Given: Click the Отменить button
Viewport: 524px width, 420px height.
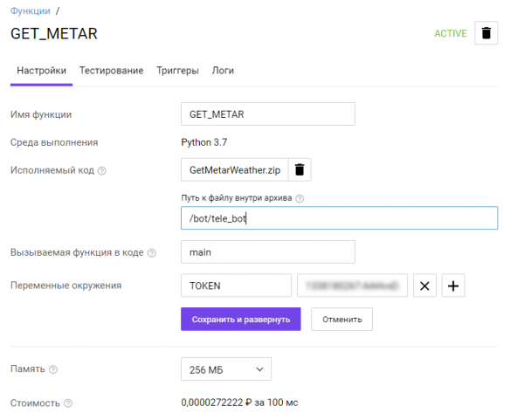Looking at the screenshot, I should click(341, 319).
